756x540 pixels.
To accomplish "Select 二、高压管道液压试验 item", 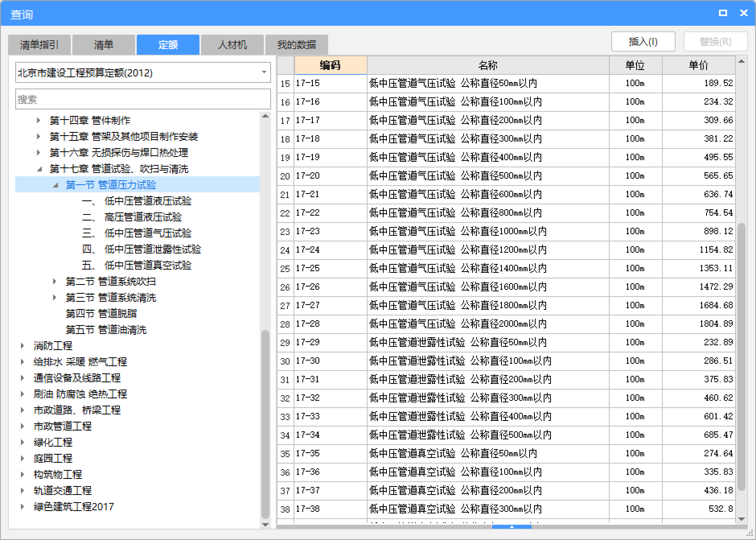I will click(132, 217).
